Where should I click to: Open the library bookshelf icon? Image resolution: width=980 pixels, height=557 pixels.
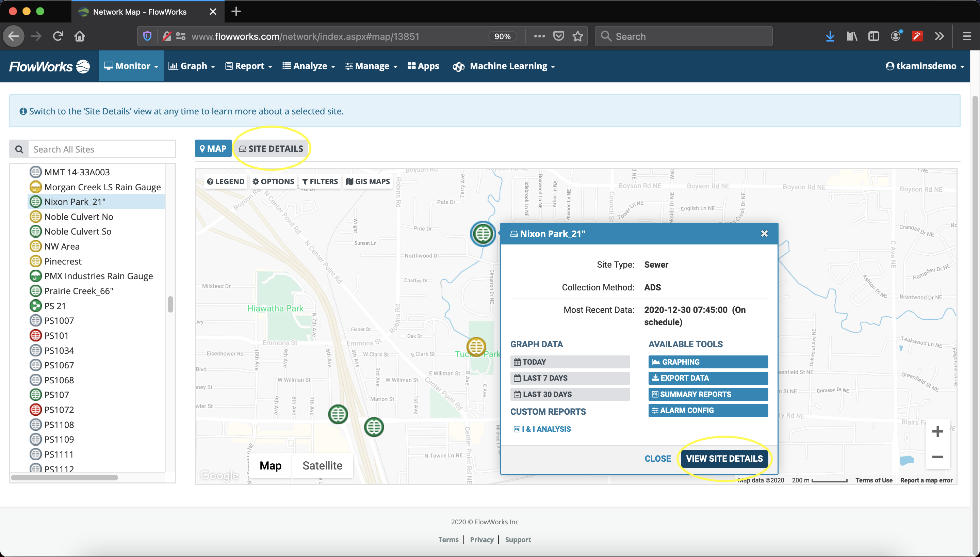[x=852, y=36]
